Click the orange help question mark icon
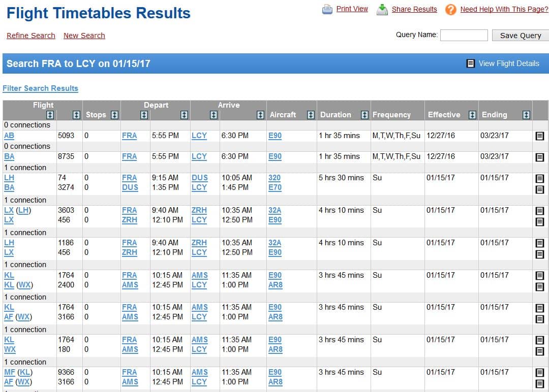This screenshot has height=392, width=549. (450, 9)
